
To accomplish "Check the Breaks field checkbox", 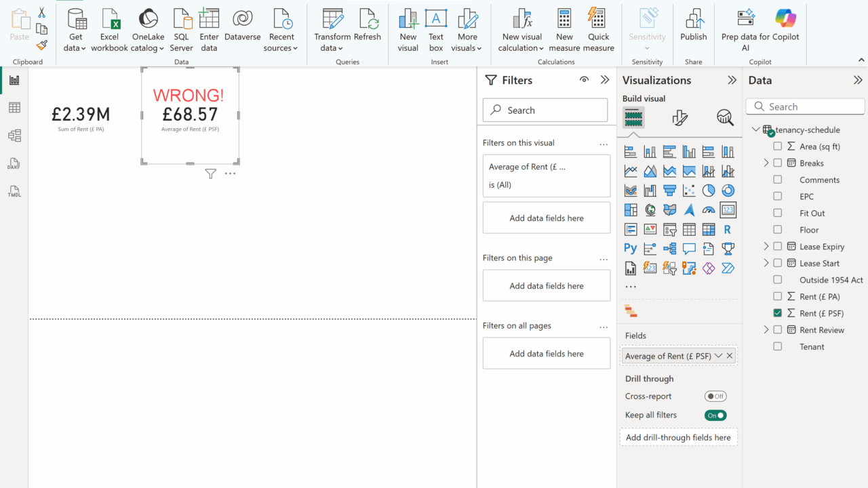I will [778, 163].
